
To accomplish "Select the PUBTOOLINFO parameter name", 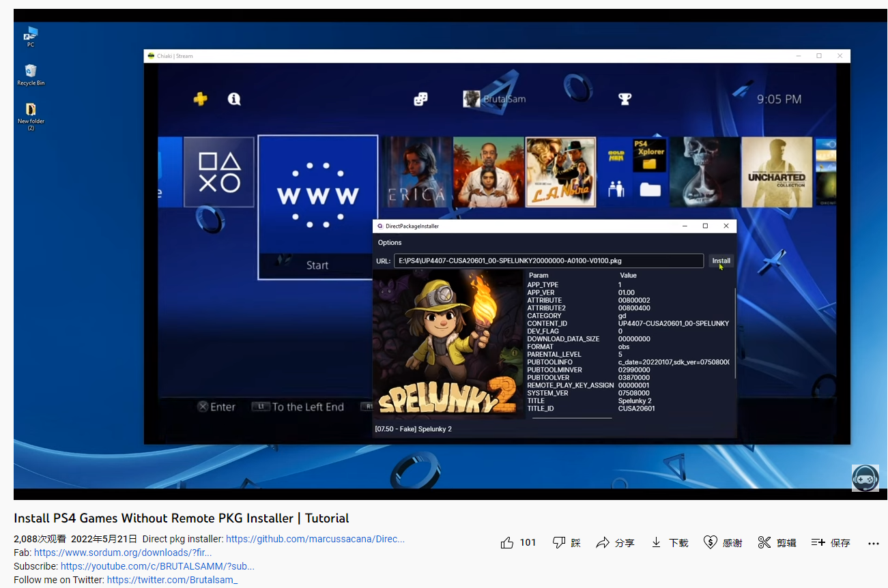I will (549, 362).
